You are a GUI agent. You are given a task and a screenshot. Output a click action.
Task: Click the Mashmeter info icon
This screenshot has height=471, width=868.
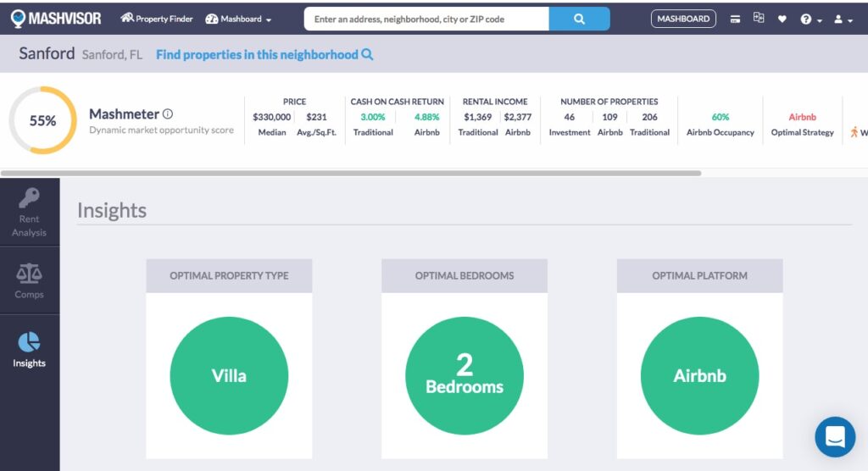[x=168, y=114]
